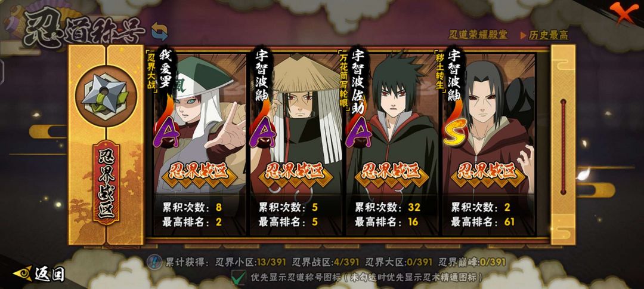Open 忍道荣耀殿堂 link

(478, 35)
